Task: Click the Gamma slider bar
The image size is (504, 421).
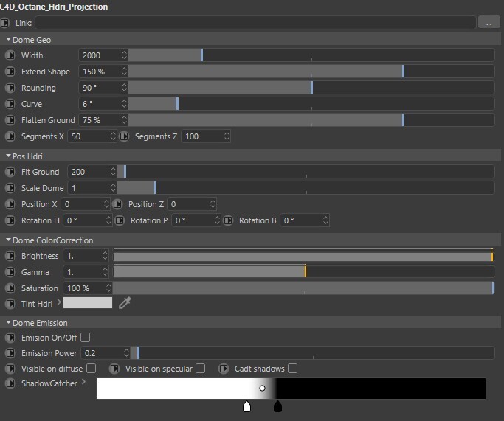Action: 304,272
